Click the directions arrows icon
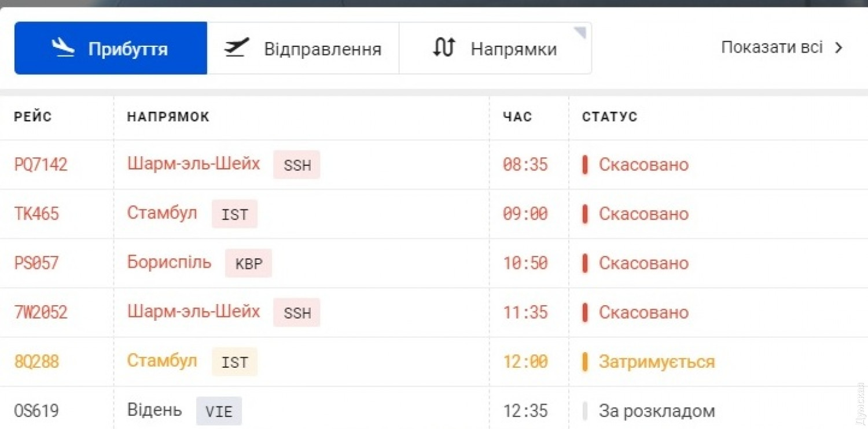Screen dimensions: 868x429 pos(444,48)
